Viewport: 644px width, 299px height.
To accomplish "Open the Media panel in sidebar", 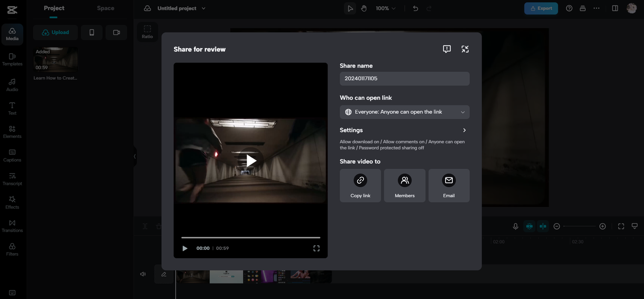I will [12, 34].
